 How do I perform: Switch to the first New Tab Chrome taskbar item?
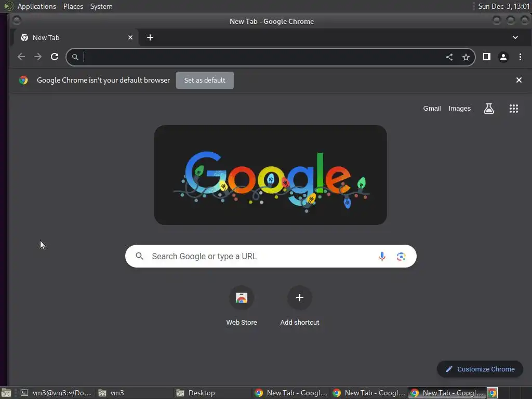(x=291, y=393)
